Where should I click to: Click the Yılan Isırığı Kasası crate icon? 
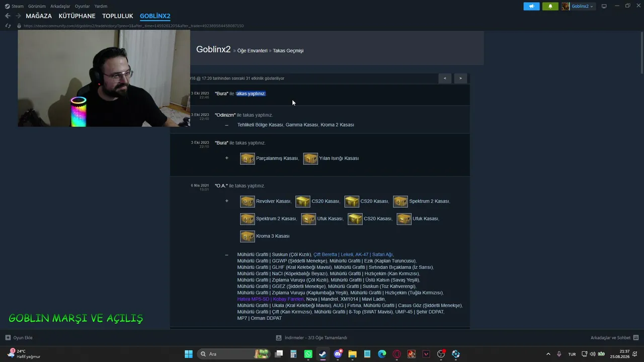[x=310, y=158]
